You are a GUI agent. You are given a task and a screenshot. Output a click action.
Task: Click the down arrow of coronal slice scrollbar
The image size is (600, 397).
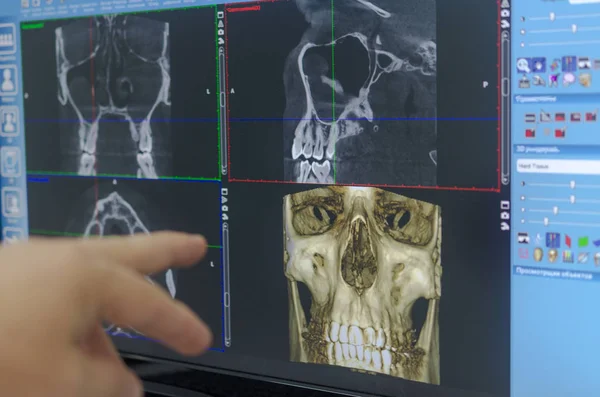224,171
